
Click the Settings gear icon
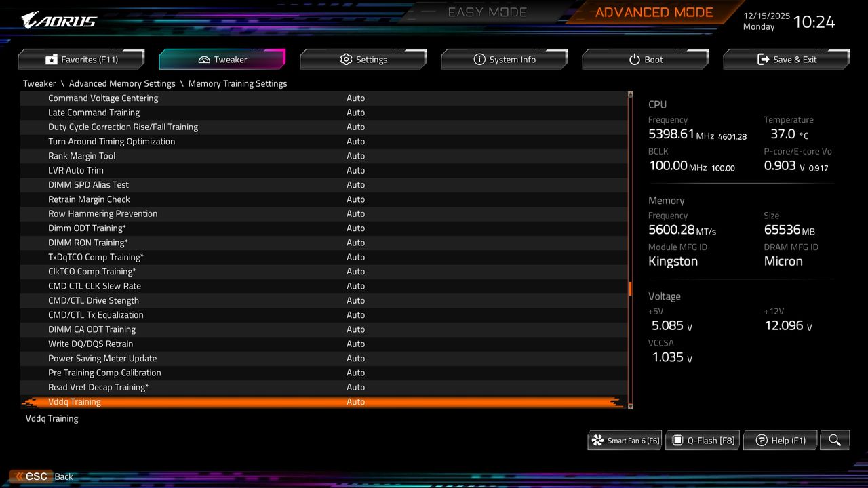tap(346, 59)
